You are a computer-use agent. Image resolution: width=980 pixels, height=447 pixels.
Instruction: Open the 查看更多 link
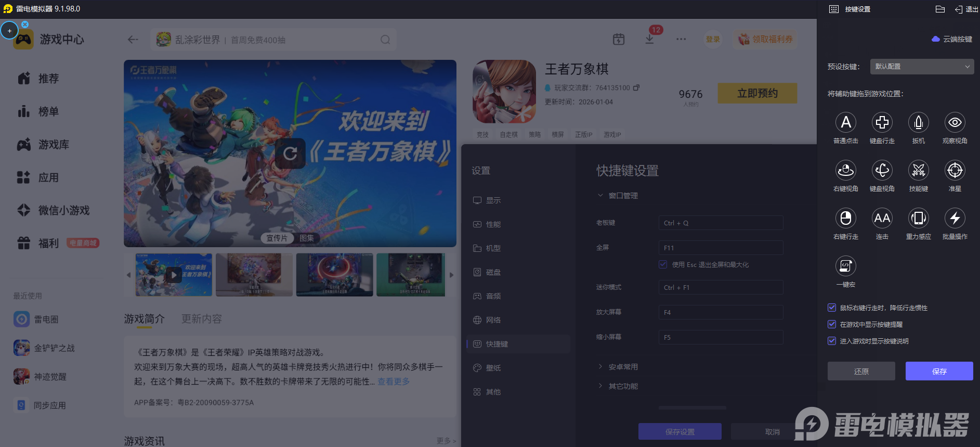click(x=394, y=381)
